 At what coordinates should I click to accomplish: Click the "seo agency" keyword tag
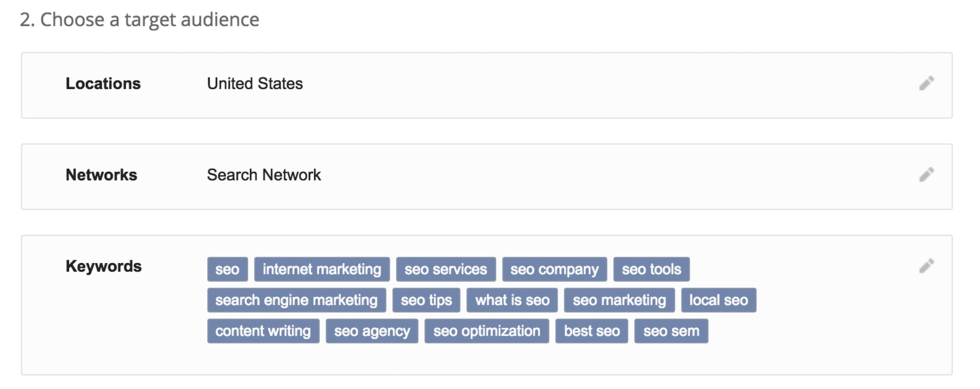click(372, 331)
